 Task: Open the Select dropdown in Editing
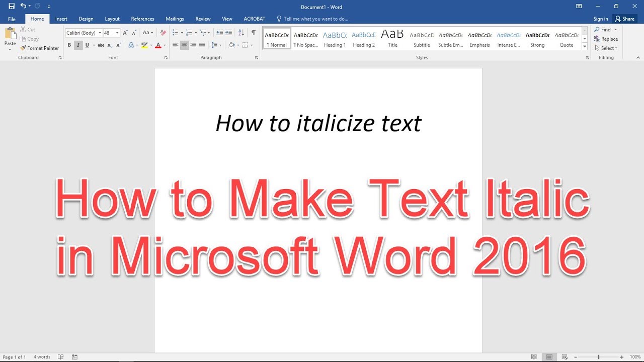coord(606,48)
